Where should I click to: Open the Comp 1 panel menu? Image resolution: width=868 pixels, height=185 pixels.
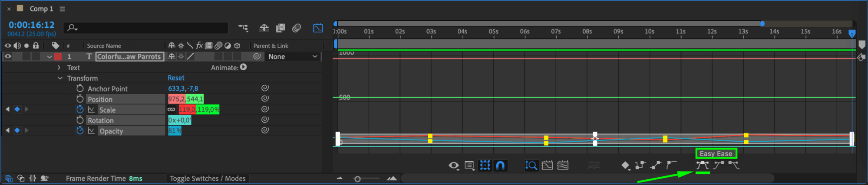(x=62, y=9)
